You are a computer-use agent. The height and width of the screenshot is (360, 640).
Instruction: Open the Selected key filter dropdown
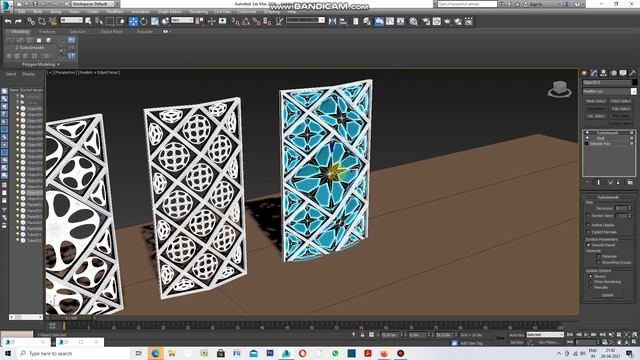click(545, 335)
